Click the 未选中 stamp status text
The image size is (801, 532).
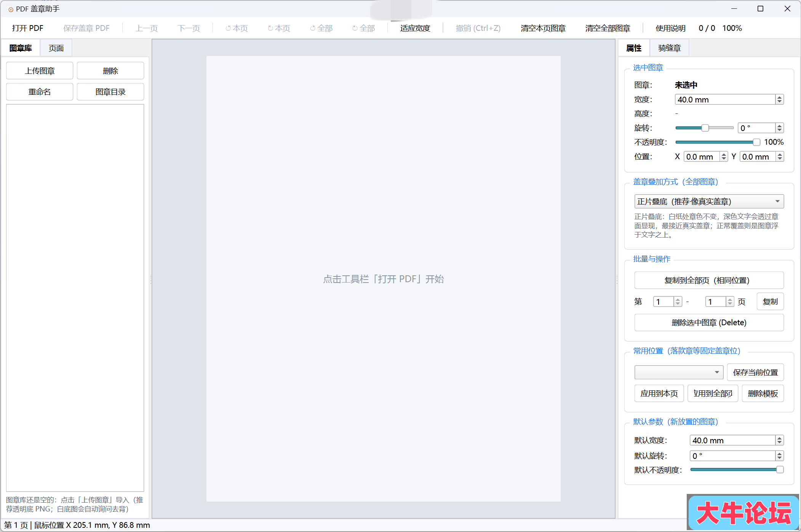click(x=686, y=85)
